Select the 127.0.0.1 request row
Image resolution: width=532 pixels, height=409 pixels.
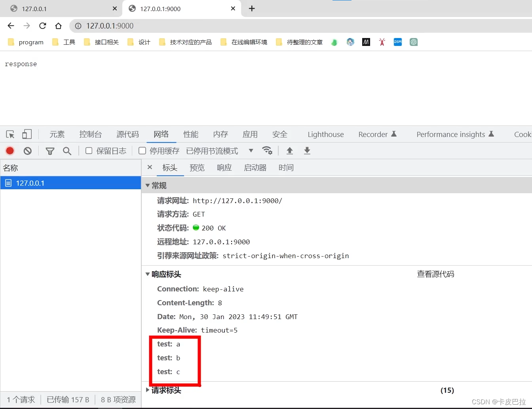70,183
